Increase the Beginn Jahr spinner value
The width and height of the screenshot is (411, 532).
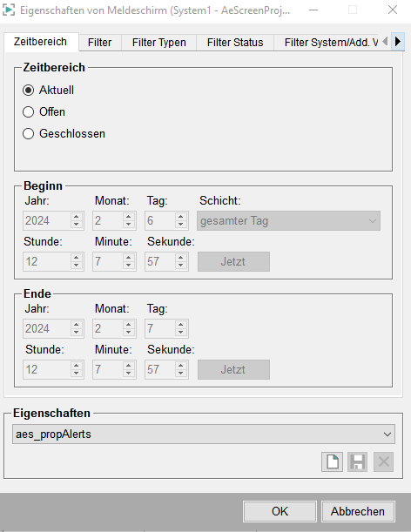pyautogui.click(x=77, y=217)
